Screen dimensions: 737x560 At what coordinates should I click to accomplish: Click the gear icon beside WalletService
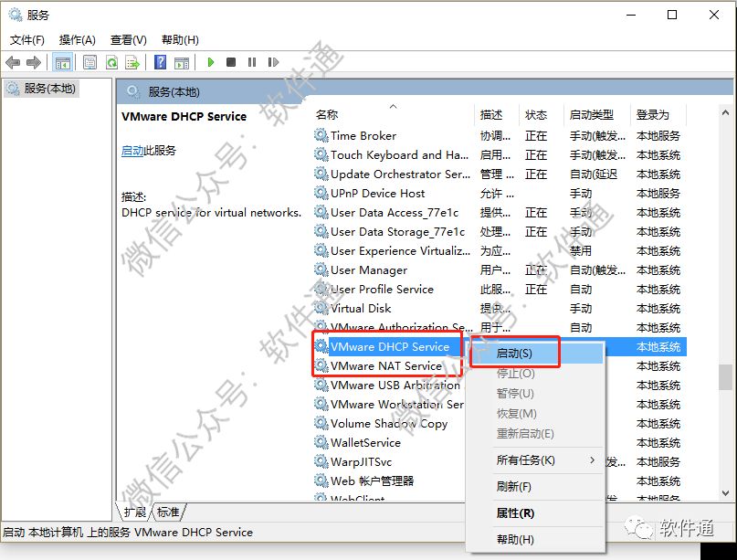point(321,442)
